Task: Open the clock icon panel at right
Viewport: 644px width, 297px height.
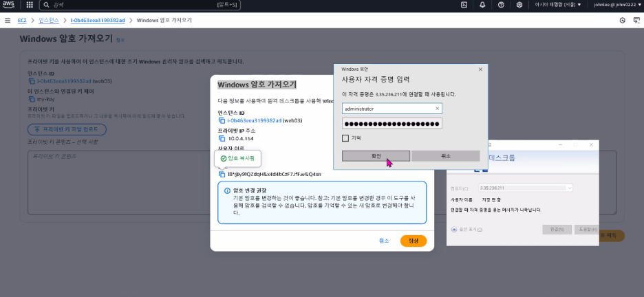Action: click(622, 20)
